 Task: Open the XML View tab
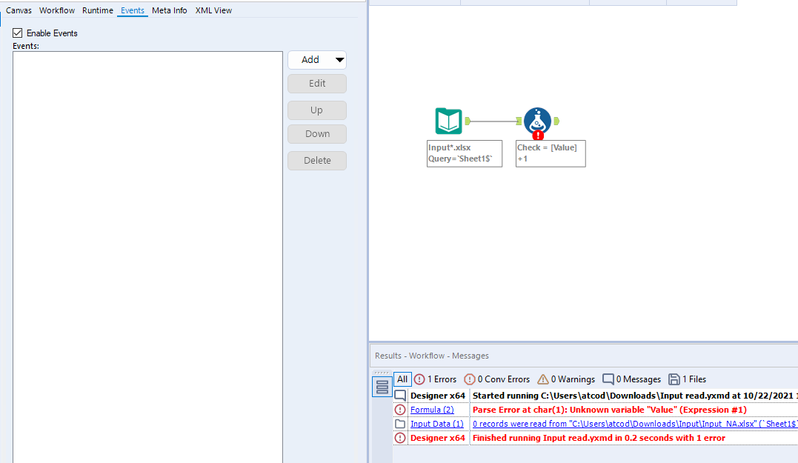pos(214,10)
